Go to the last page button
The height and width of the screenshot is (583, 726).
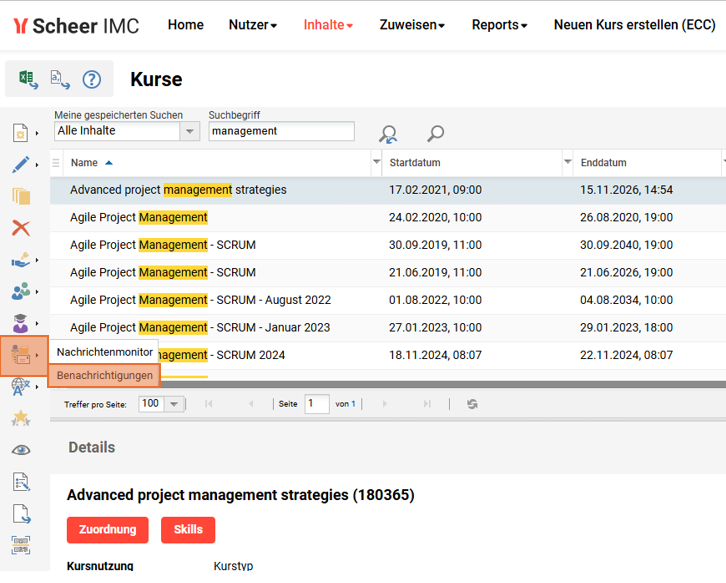[427, 404]
